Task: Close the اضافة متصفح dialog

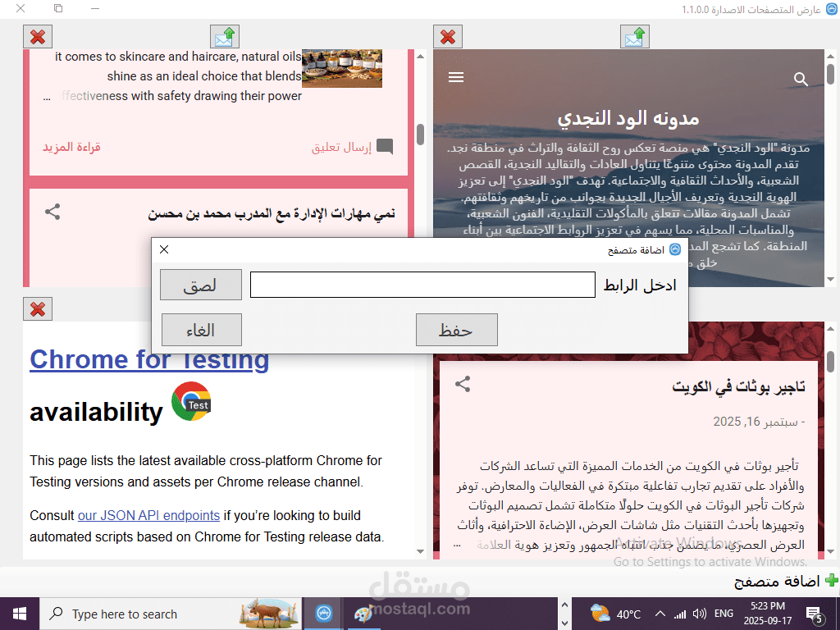Action: click(164, 249)
